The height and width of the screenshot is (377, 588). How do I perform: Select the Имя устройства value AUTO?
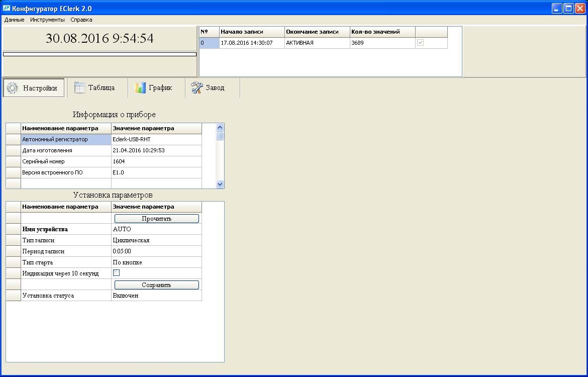tap(156, 229)
